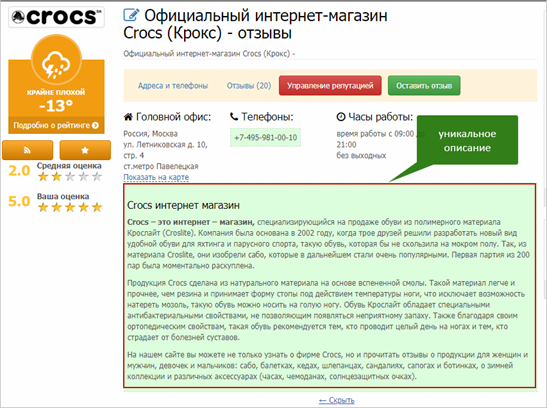This screenshot has width=547, height=408.
Task: Click phone number +7-495-981-00-10
Action: 265,137
